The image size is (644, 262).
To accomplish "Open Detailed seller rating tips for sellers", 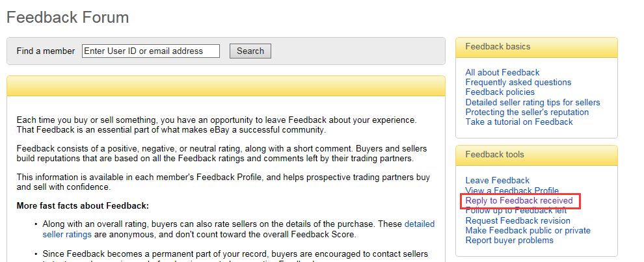I will pyautogui.click(x=533, y=102).
